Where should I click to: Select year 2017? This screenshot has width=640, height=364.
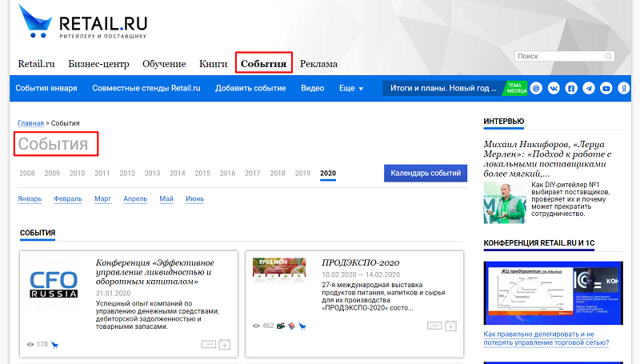[x=253, y=173]
